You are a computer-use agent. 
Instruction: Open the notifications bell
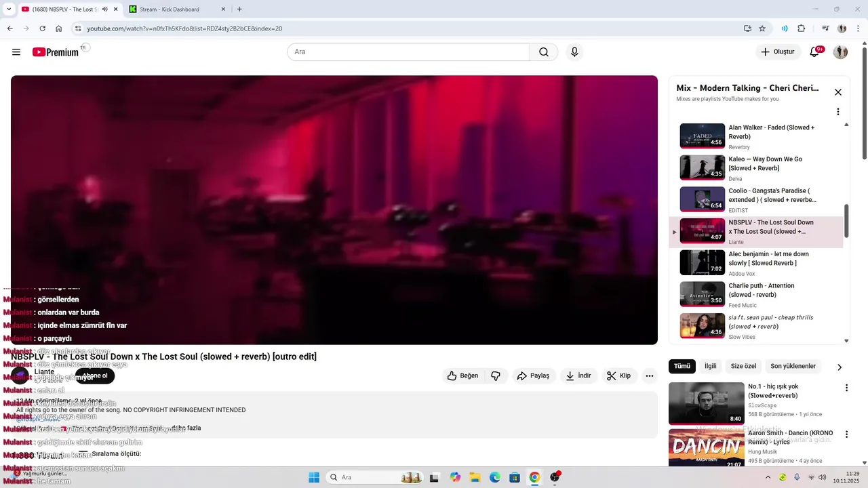click(x=814, y=52)
